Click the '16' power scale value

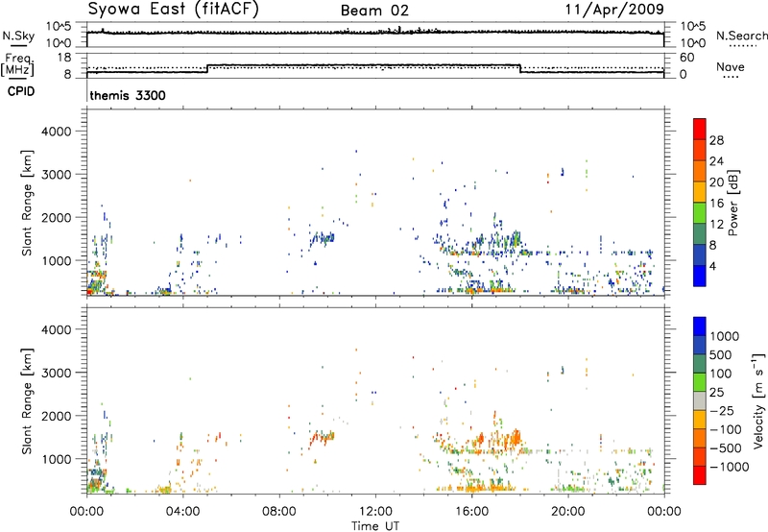(x=716, y=204)
